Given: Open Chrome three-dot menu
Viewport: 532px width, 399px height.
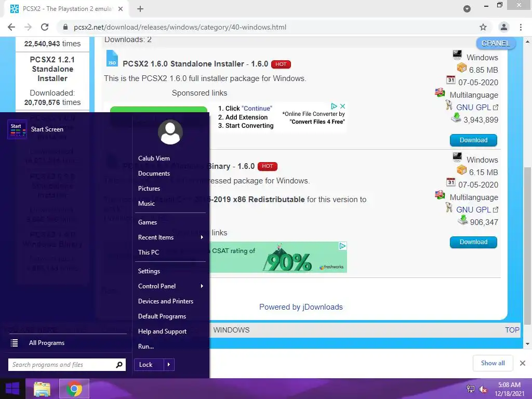Looking at the screenshot, I should (521, 27).
